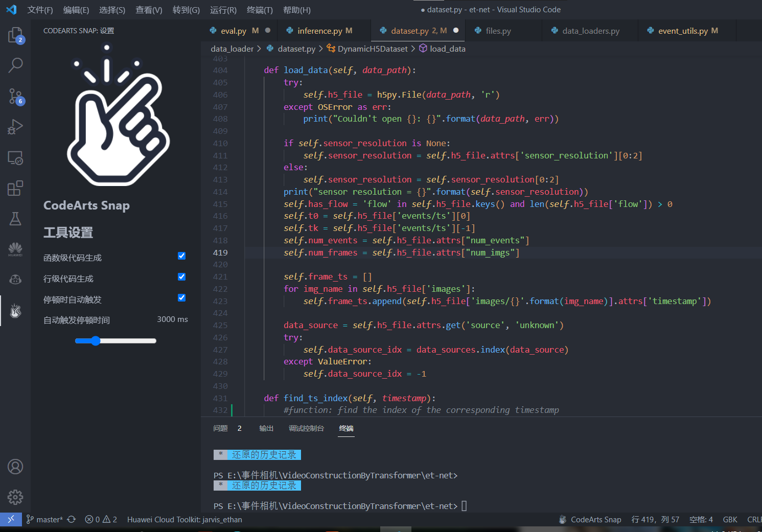Click the remote window indicator in status bar
Screen dimensions: 762x532
tap(11, 519)
